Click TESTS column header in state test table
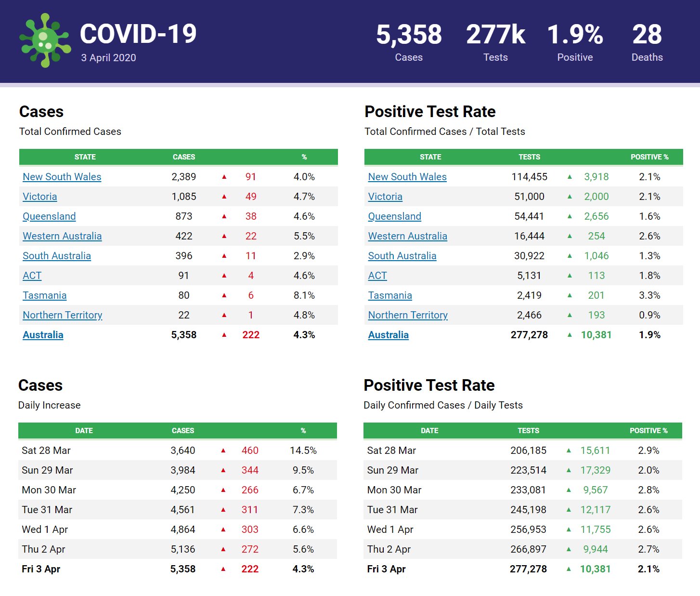Screen dimensions: 700x596 (530, 157)
